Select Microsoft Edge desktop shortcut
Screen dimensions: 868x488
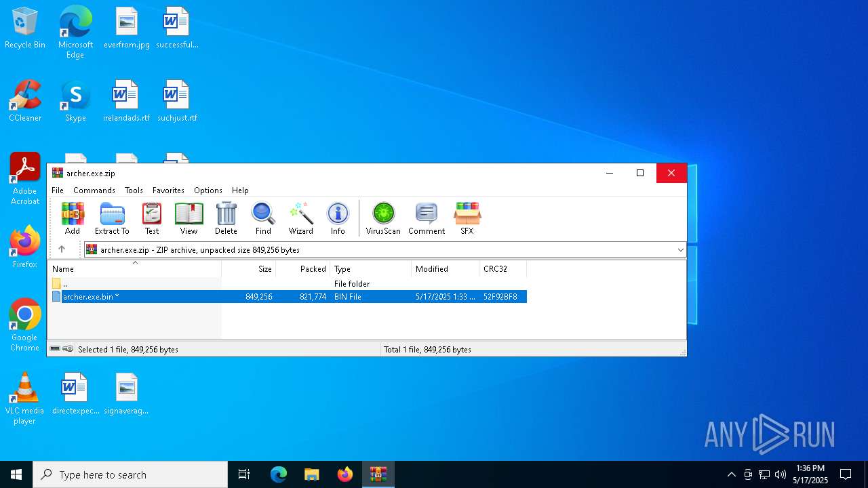[x=75, y=32]
